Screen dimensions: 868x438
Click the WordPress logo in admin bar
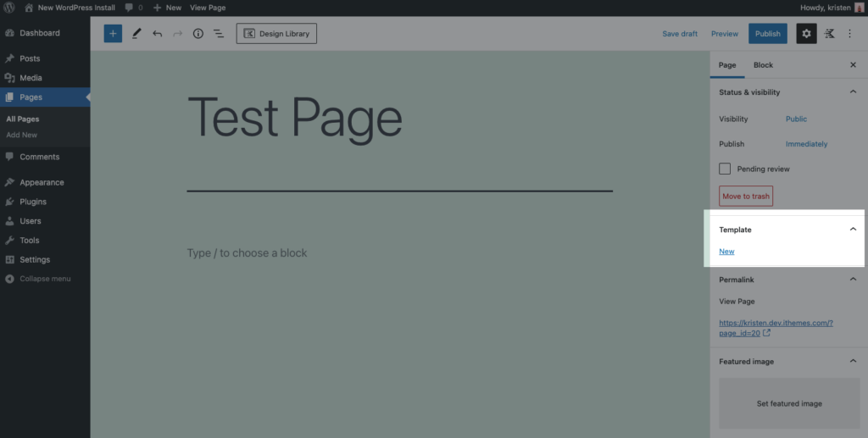pyautogui.click(x=9, y=8)
